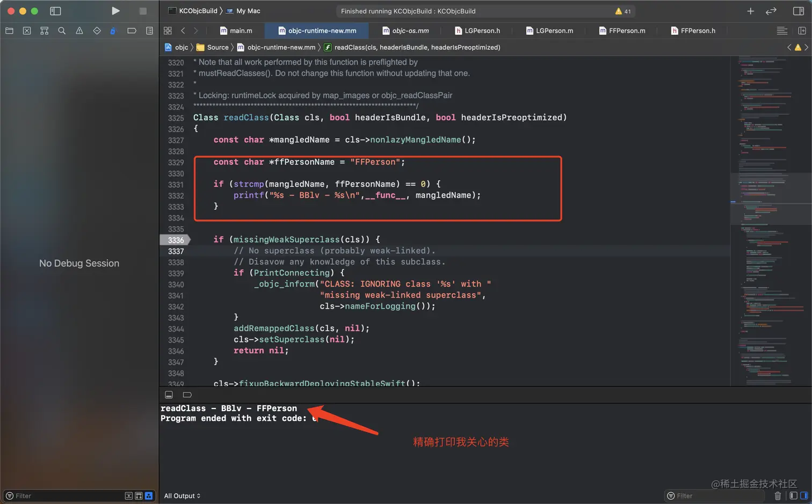
Task: Add a new editor pane on the right
Action: [802, 31]
